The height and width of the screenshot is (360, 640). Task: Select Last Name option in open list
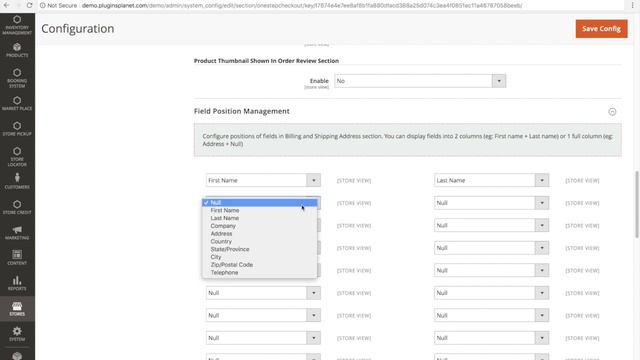click(x=260, y=218)
